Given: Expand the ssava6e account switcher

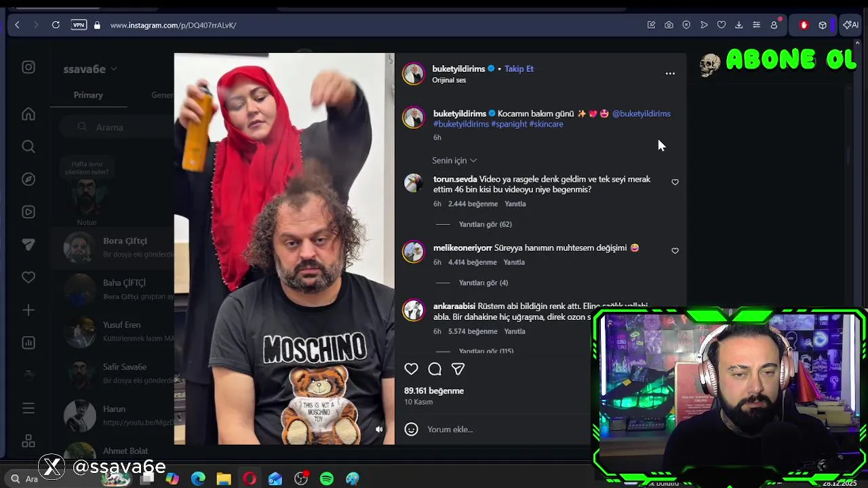Looking at the screenshot, I should (90, 68).
